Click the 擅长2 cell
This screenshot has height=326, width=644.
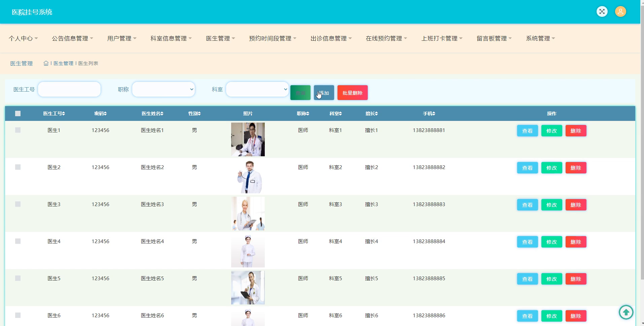[371, 167]
